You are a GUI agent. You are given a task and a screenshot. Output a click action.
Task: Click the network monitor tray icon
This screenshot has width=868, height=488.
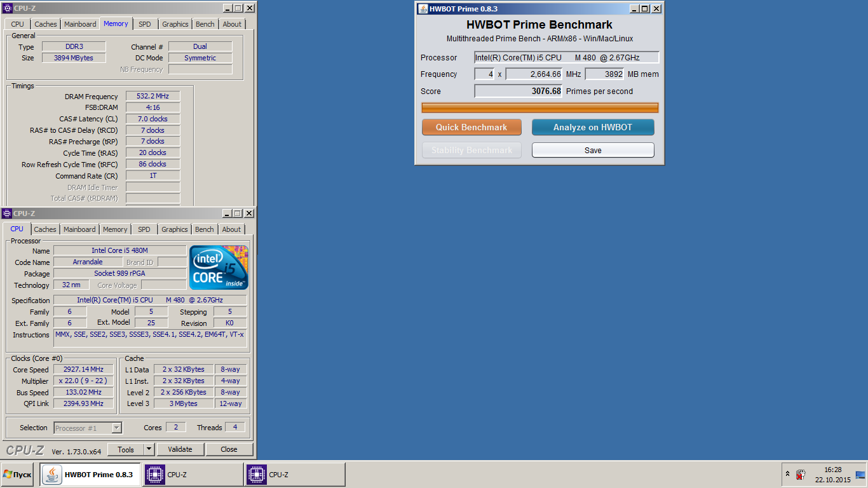860,475
